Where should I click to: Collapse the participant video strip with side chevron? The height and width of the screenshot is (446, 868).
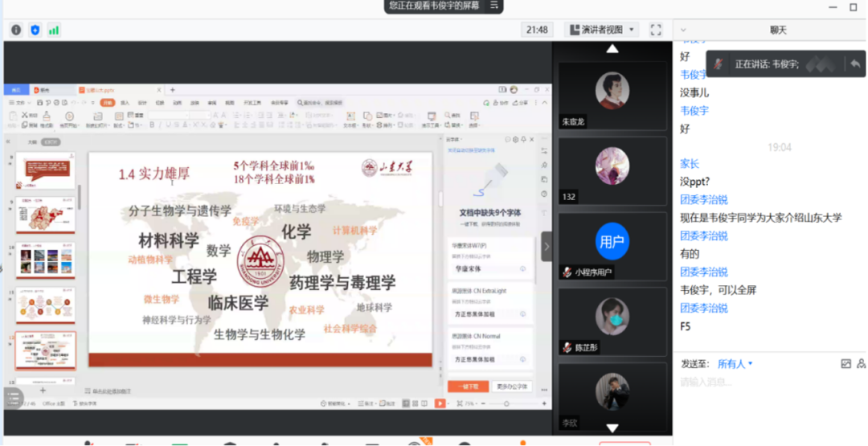click(x=547, y=246)
